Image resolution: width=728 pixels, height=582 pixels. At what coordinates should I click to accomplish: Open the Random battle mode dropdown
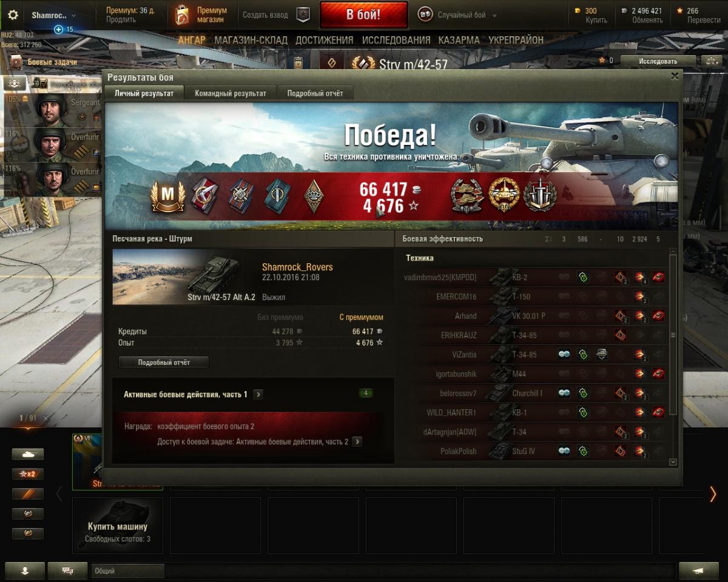(x=458, y=15)
